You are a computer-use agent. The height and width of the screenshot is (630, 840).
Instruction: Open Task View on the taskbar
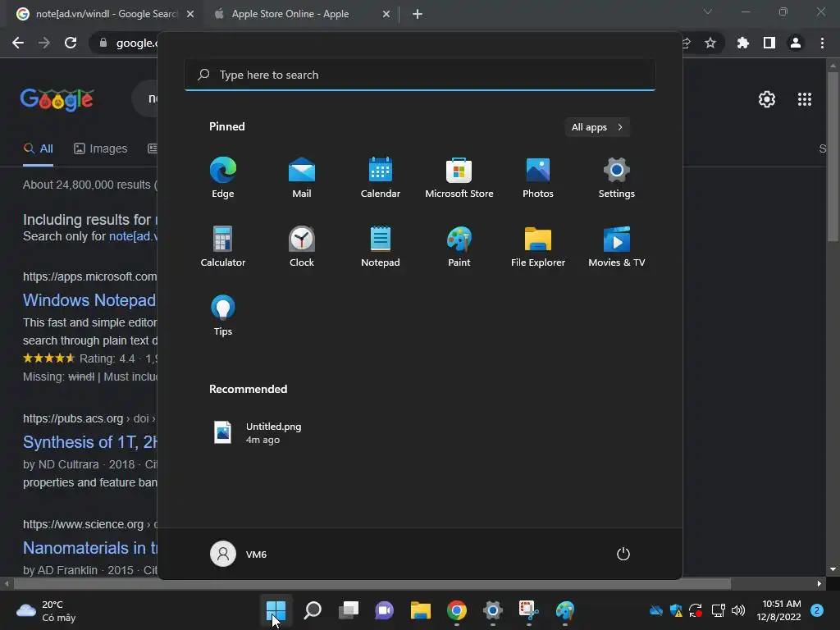pyautogui.click(x=348, y=610)
